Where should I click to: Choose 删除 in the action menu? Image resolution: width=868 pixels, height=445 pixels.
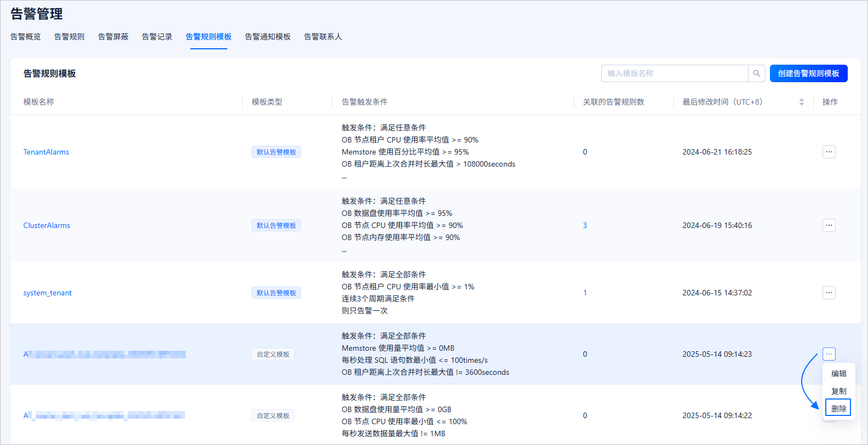tap(838, 408)
